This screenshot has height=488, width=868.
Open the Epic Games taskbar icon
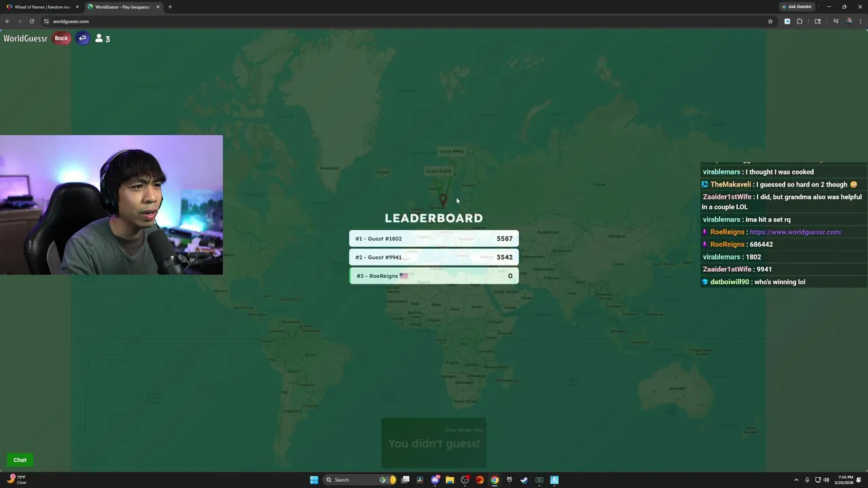(x=509, y=480)
